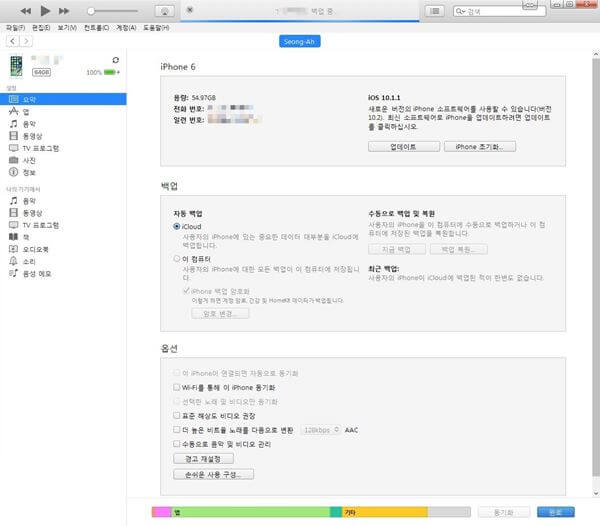The image size is (600, 526).
Task: Go back with the left chevron
Action: 13,41
